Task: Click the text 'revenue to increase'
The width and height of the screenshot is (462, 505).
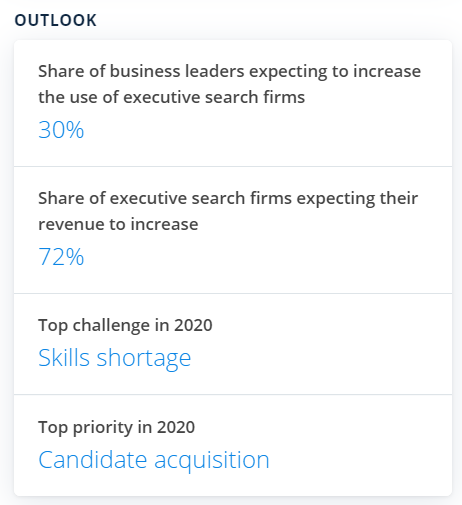Action: point(118,224)
